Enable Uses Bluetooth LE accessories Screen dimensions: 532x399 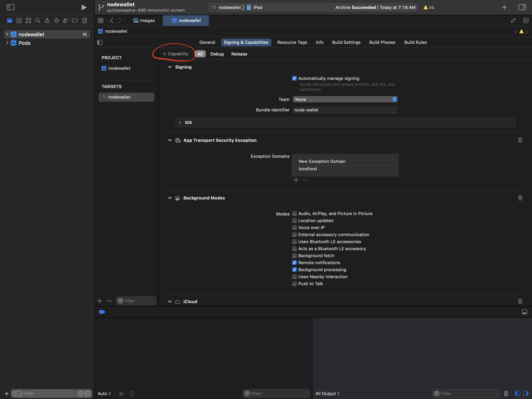294,242
